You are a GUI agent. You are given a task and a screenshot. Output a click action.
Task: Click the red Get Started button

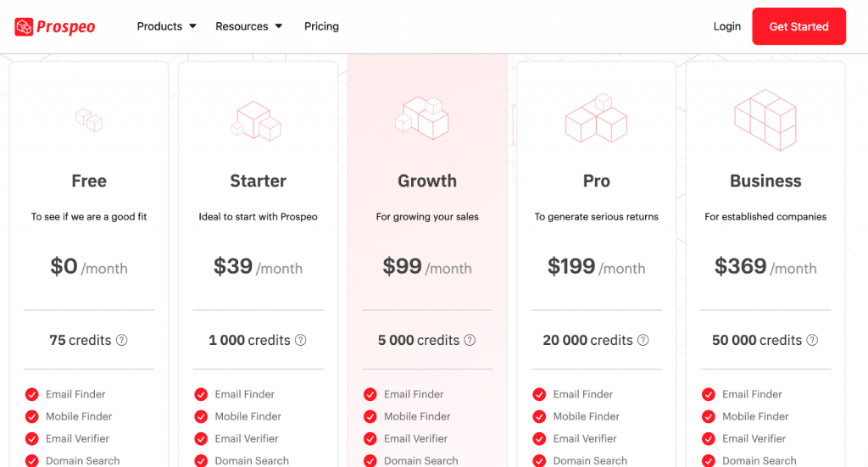(x=798, y=26)
